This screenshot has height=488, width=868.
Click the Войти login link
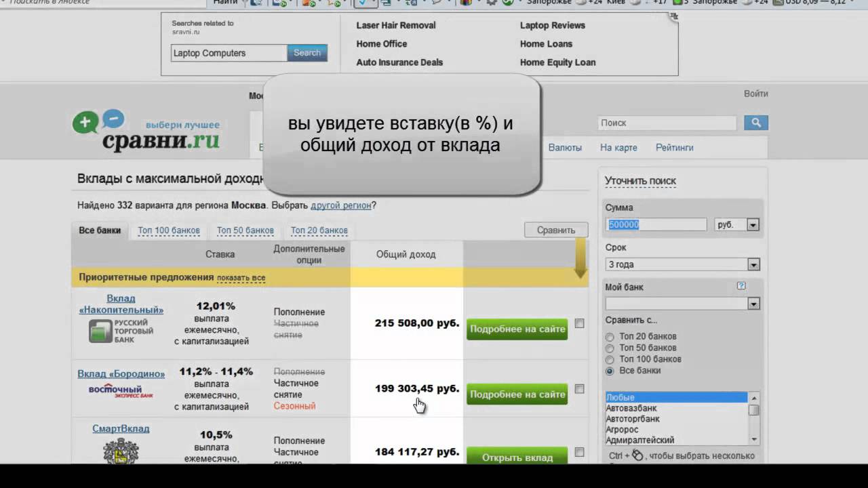pyautogui.click(x=755, y=94)
